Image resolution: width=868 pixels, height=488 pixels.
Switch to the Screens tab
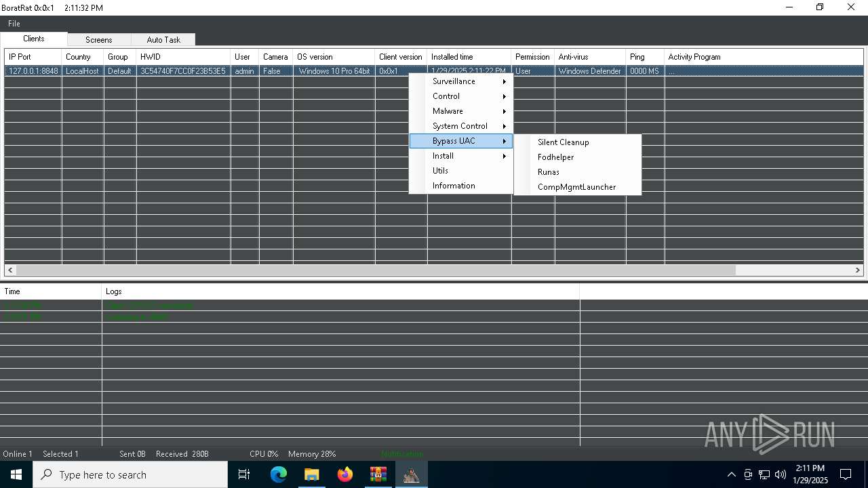(x=99, y=40)
